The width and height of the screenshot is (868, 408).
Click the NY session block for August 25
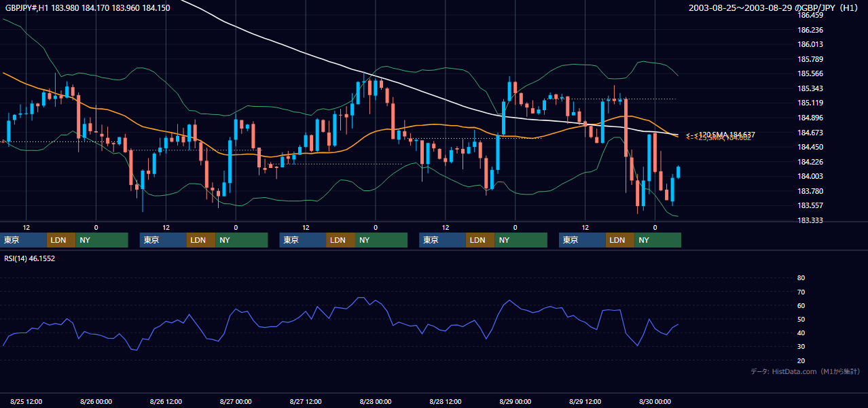click(102, 240)
